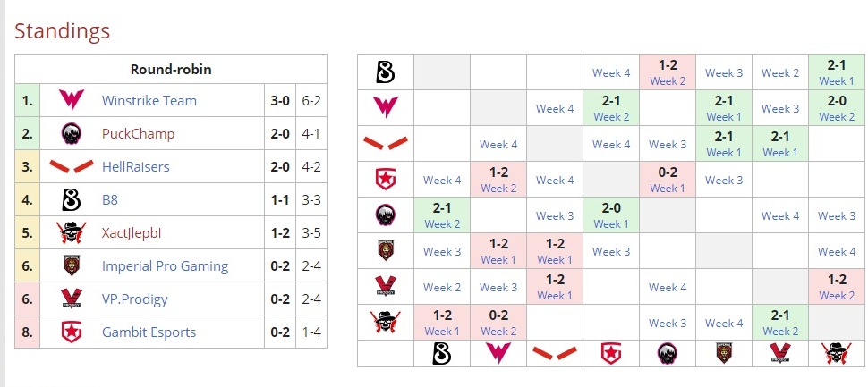Click the Gambit logo in the crosstable's bottom row
The width and height of the screenshot is (868, 387).
(610, 354)
